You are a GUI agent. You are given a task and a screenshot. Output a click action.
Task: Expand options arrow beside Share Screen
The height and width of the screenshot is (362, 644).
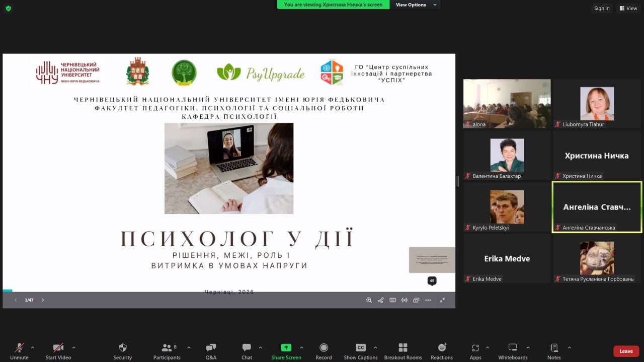(301, 347)
